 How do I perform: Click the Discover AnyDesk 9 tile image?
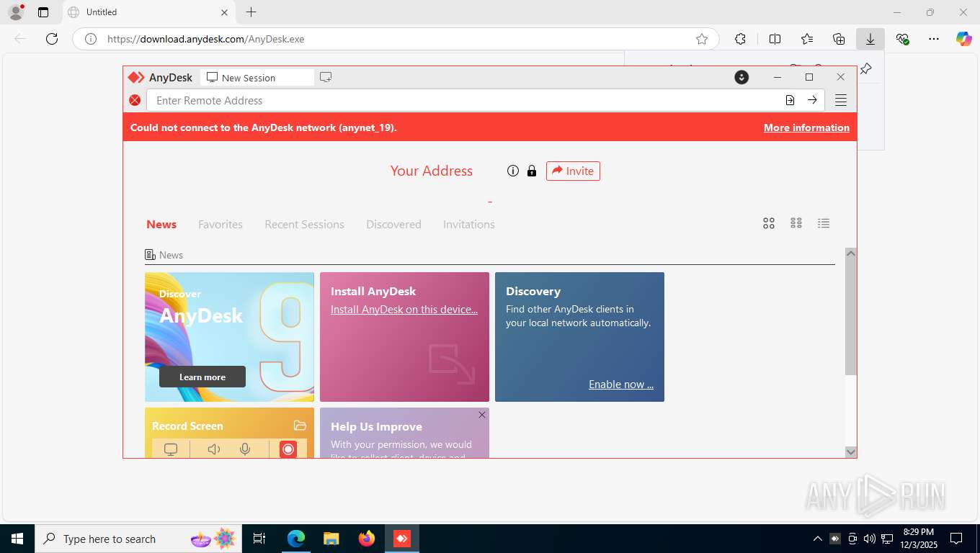[229, 337]
